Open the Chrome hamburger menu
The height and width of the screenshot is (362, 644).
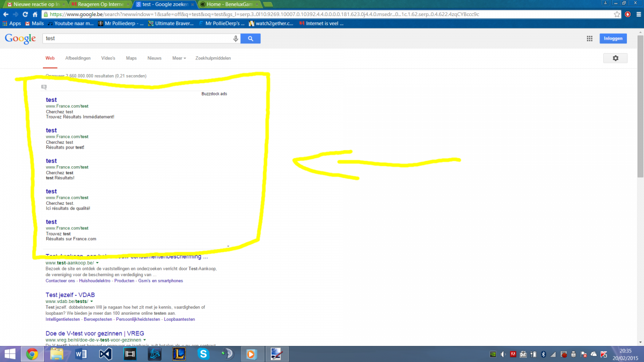click(x=638, y=14)
